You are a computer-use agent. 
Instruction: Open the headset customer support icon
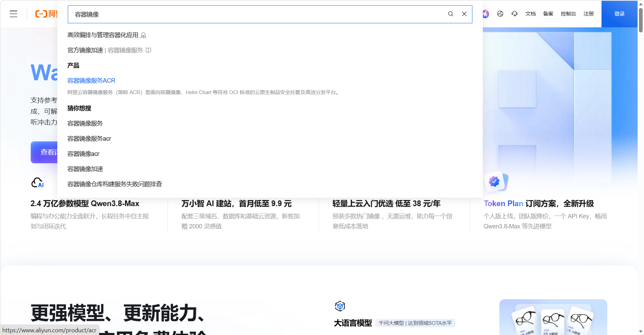tap(515, 14)
